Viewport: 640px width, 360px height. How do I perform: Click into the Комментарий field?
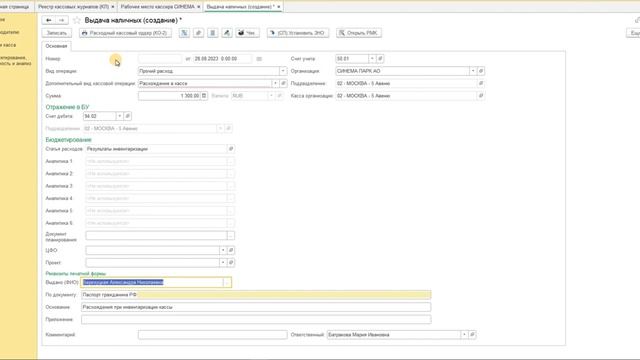click(x=213, y=335)
